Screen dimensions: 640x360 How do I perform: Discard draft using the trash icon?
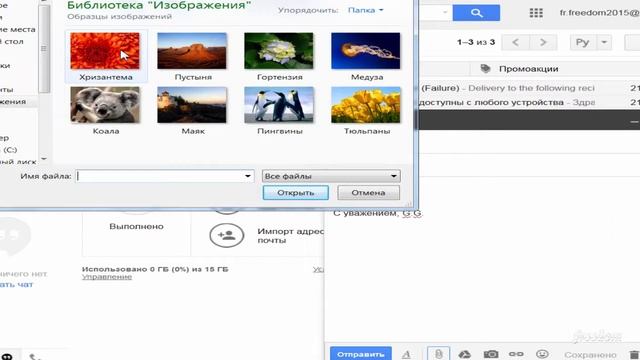pos(634,354)
